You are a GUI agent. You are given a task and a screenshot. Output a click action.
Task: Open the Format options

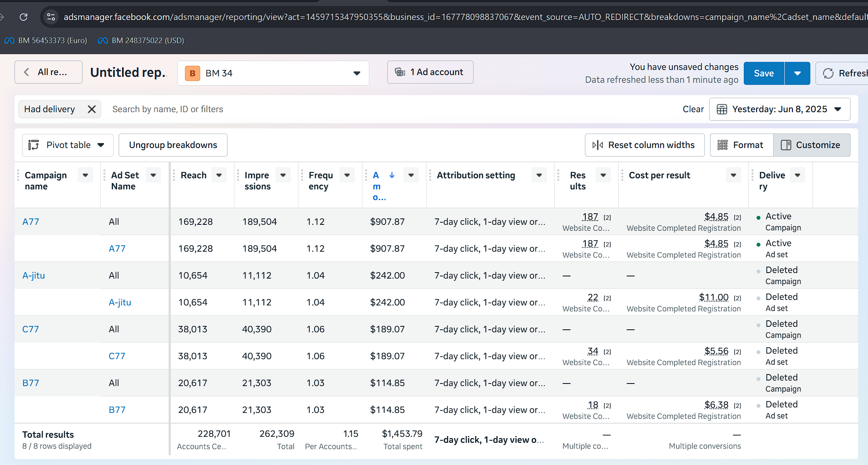click(x=741, y=145)
